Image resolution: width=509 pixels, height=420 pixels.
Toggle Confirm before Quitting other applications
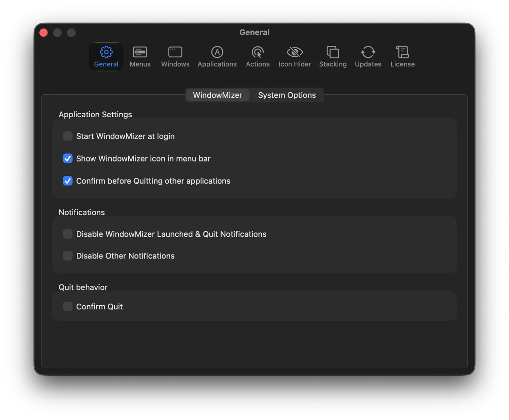coord(68,181)
